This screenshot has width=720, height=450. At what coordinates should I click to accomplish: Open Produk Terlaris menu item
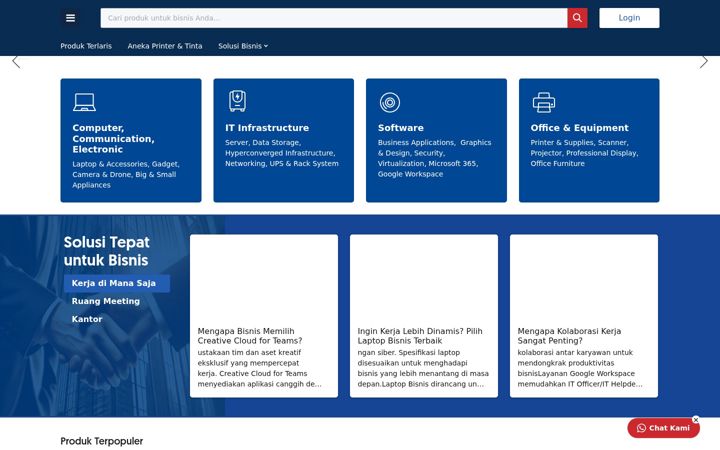click(86, 46)
